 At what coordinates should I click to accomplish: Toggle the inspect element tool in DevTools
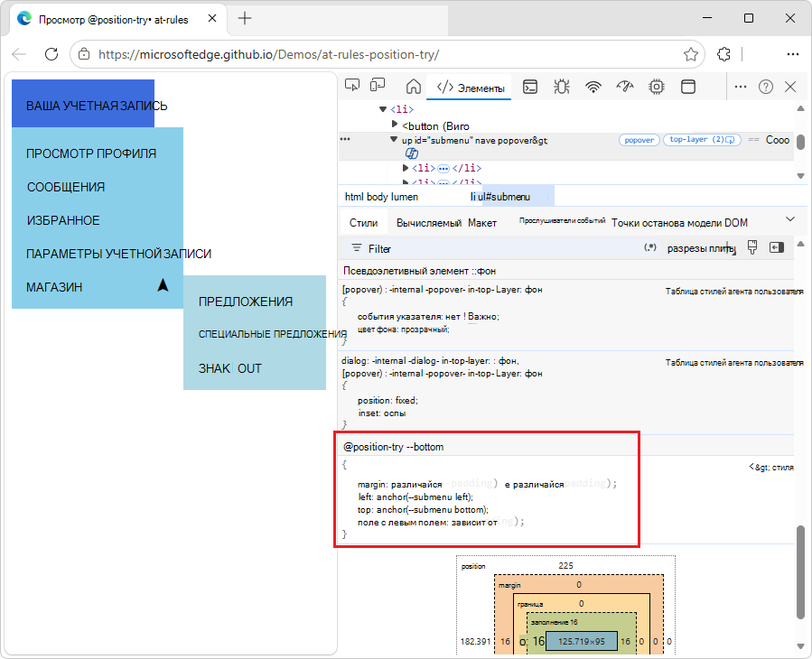tap(352, 86)
